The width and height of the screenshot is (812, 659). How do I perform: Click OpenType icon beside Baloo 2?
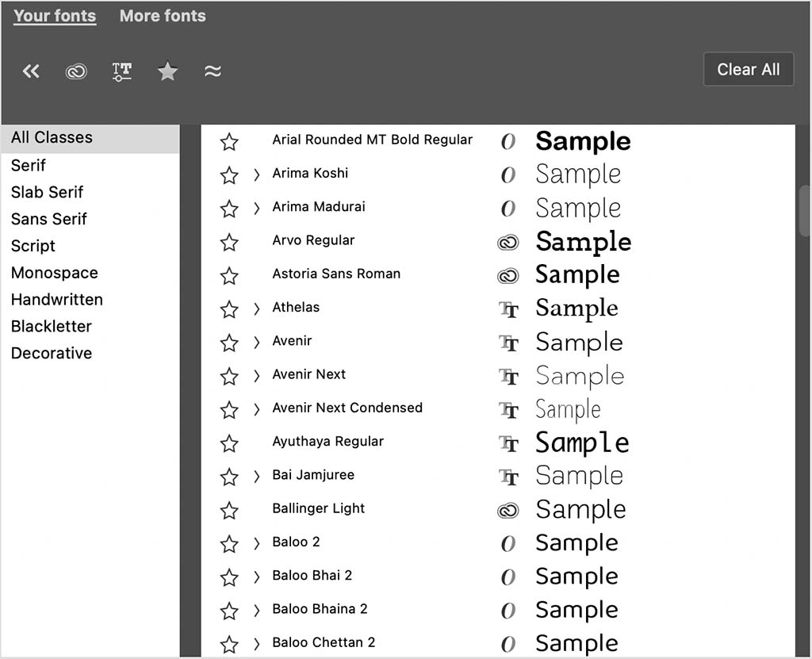click(508, 543)
